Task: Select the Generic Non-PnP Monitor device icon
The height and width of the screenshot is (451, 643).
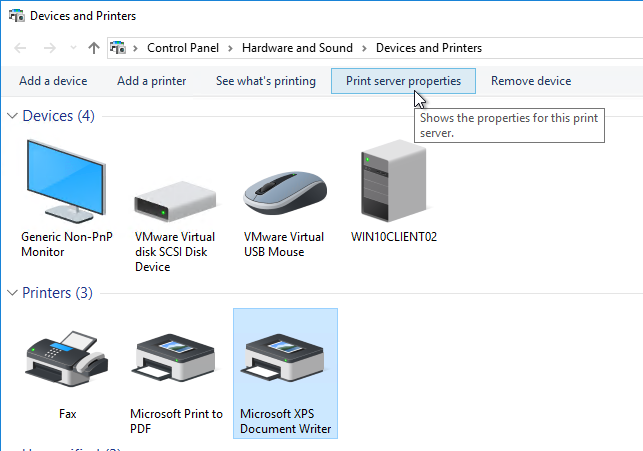Action: [68, 182]
